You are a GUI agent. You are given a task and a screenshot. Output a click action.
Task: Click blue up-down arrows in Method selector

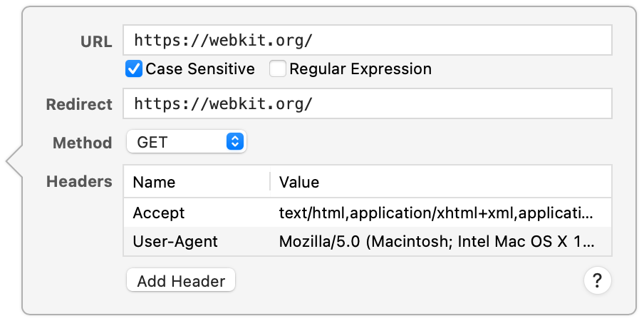[235, 142]
